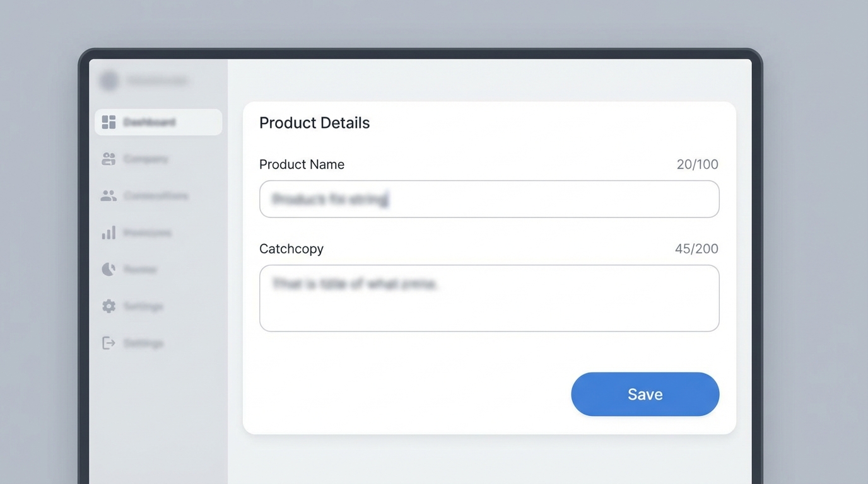Click inside the Catchcopy text area
The height and width of the screenshot is (484, 868).
[x=490, y=298]
